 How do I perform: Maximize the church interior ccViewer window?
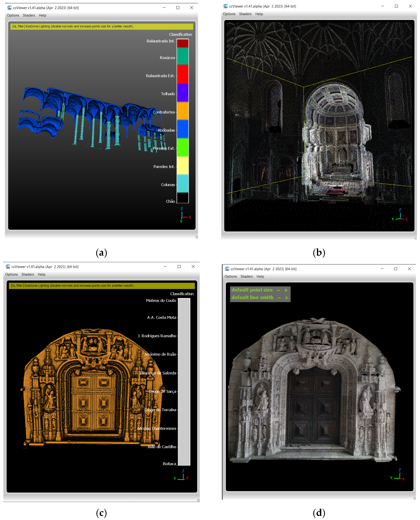point(396,6)
